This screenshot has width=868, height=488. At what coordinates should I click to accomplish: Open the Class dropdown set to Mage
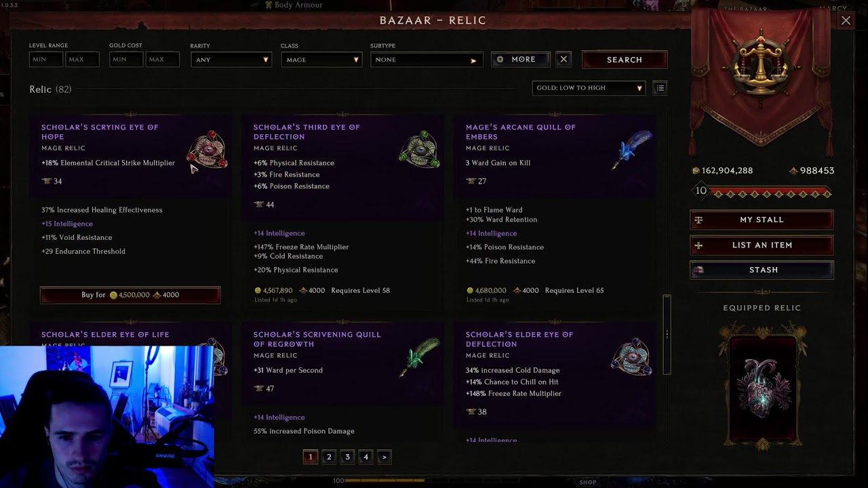point(321,60)
